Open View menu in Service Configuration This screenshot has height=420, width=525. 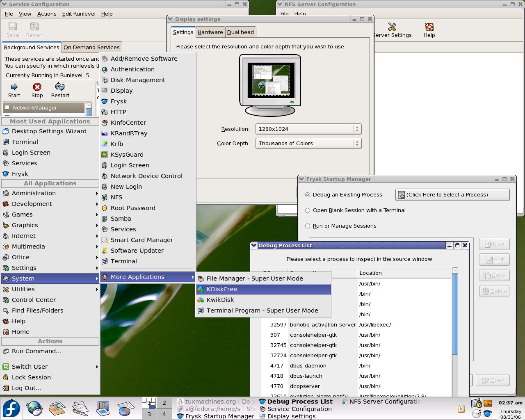pos(25,14)
